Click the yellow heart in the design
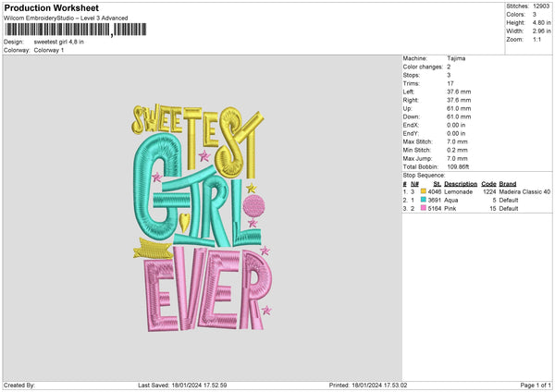Screen dimensions: 555x392 click(185, 222)
